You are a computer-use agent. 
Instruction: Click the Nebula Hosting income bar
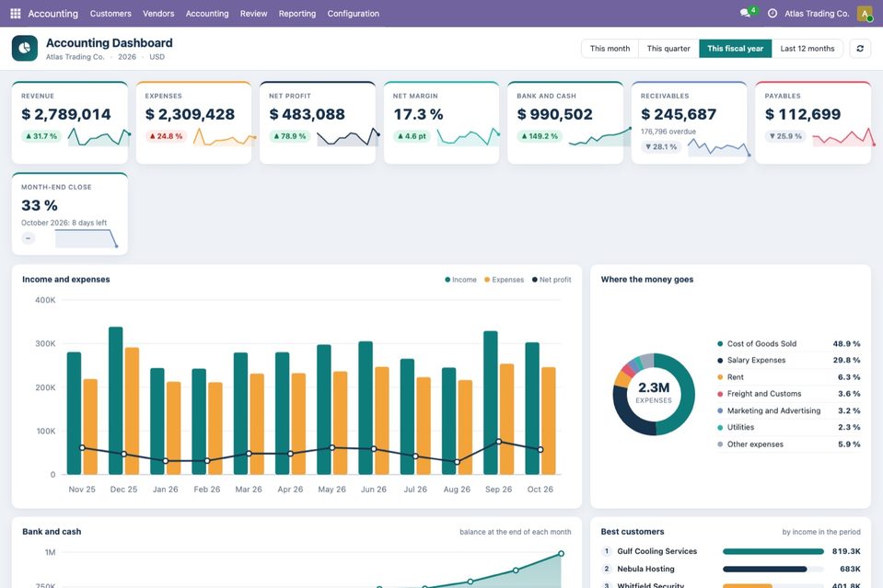[x=765, y=569]
